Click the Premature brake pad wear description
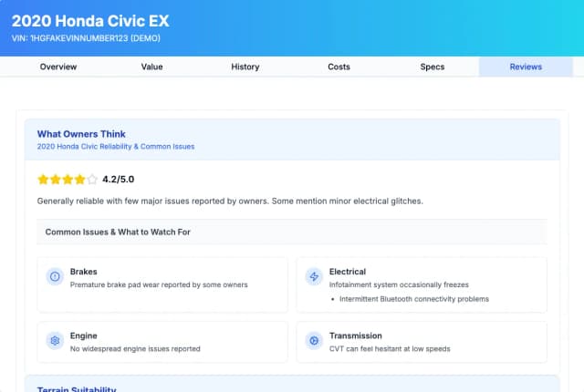The image size is (584, 392). coord(159,285)
